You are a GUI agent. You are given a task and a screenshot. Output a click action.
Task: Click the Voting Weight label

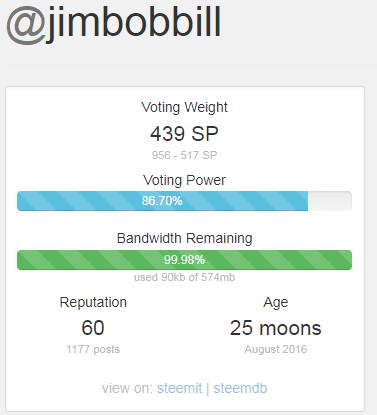click(184, 107)
